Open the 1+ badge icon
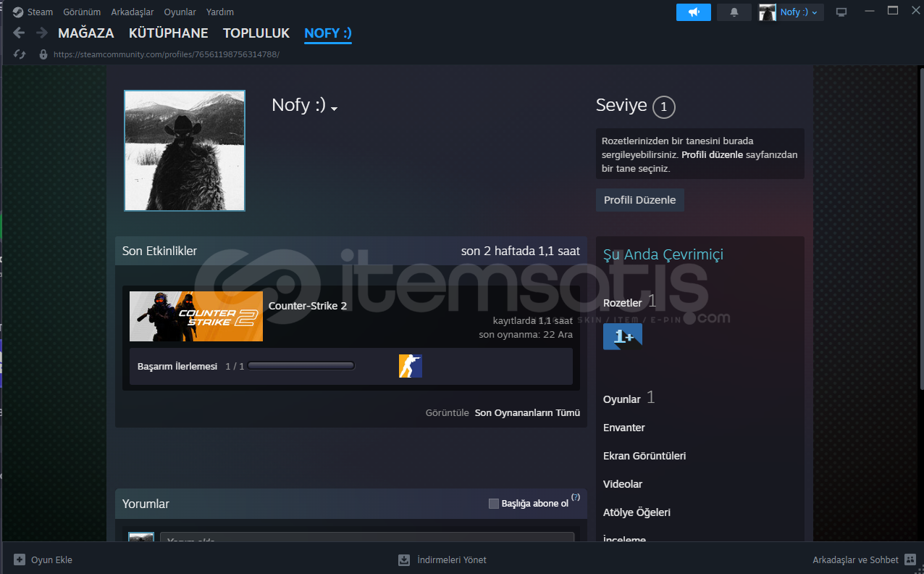This screenshot has width=924, height=574. (x=622, y=336)
